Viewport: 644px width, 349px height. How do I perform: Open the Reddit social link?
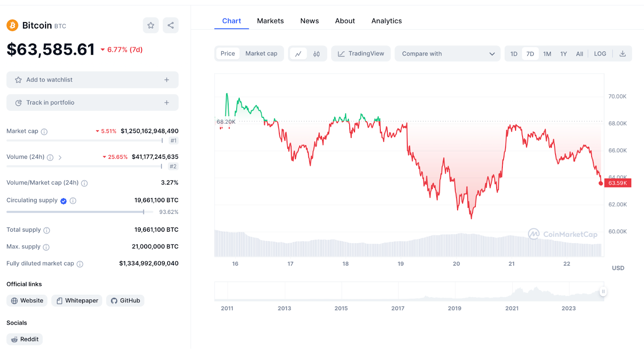tap(25, 339)
